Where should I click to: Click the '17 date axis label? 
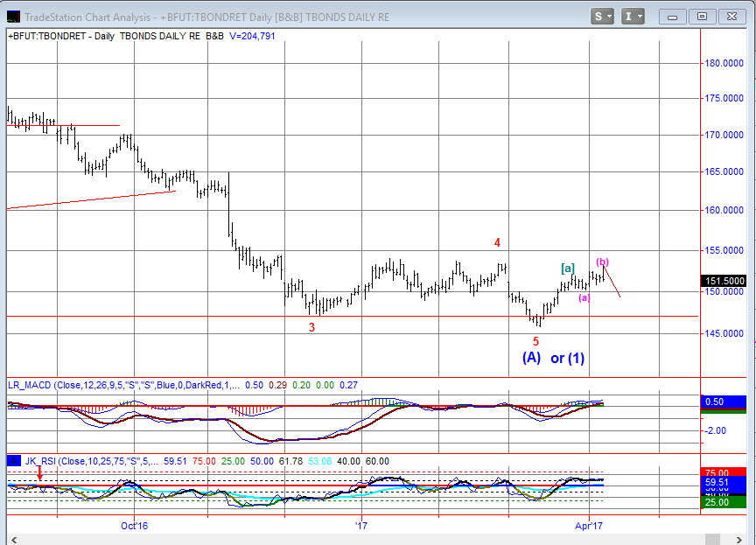coord(361,526)
